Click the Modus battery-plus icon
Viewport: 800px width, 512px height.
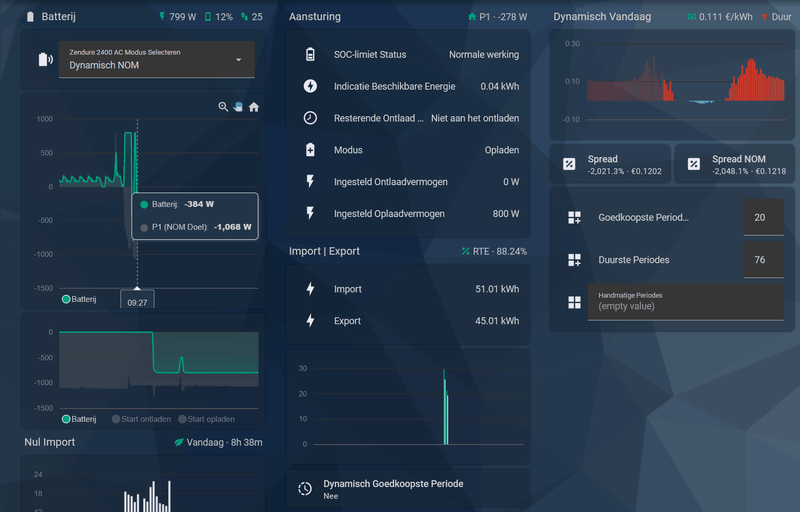coord(310,150)
